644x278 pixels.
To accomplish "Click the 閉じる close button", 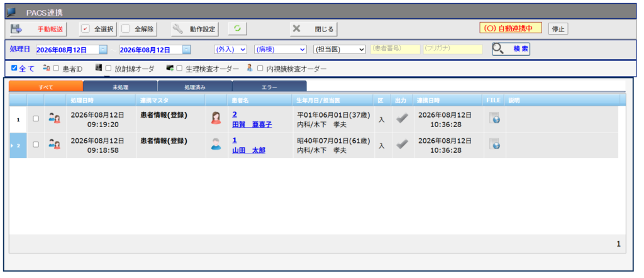I will point(314,29).
